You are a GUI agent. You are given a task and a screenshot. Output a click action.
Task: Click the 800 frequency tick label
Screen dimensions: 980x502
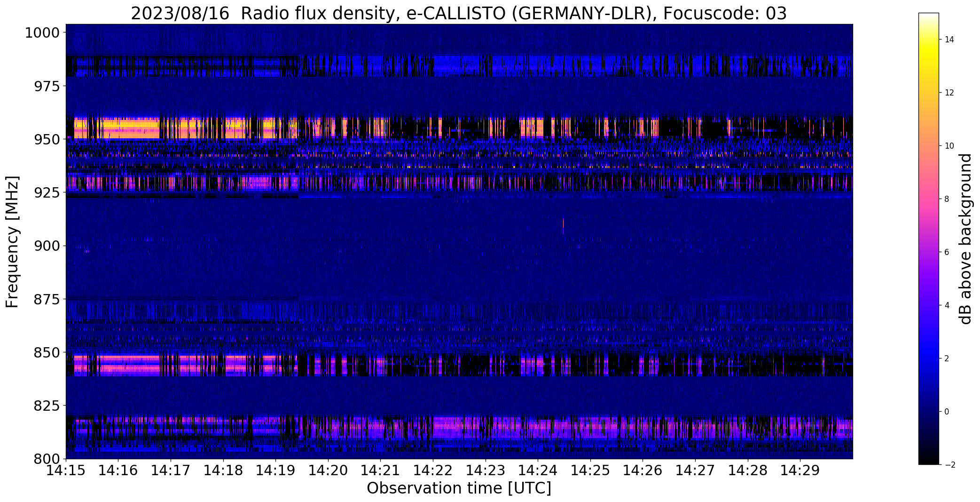(x=47, y=459)
